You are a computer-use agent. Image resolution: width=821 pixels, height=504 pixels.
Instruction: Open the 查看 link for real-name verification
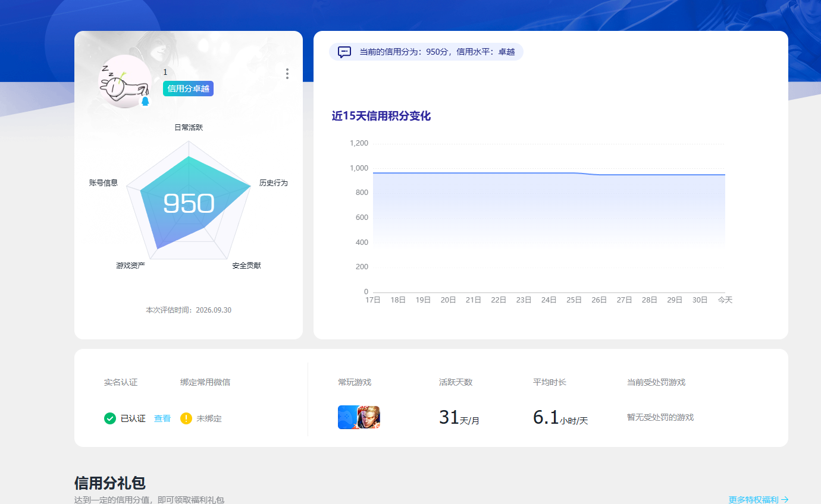coord(162,418)
